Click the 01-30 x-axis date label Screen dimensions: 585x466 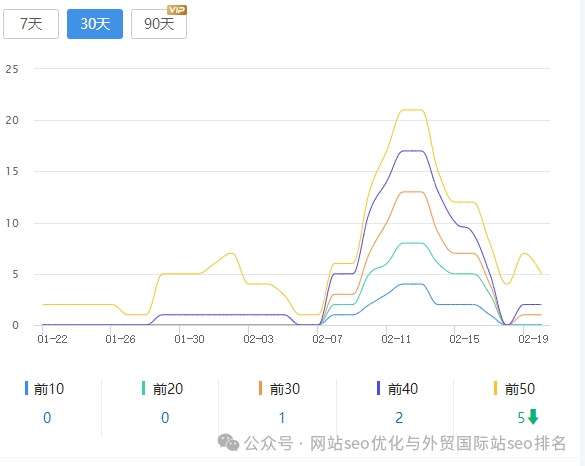[189, 339]
